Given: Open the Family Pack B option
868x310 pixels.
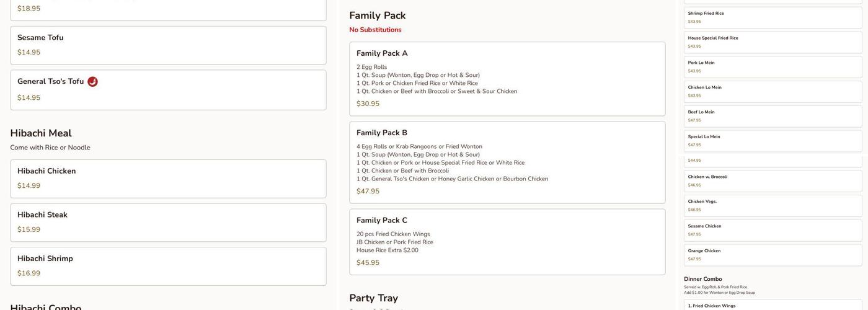Looking at the screenshot, I should tap(507, 162).
